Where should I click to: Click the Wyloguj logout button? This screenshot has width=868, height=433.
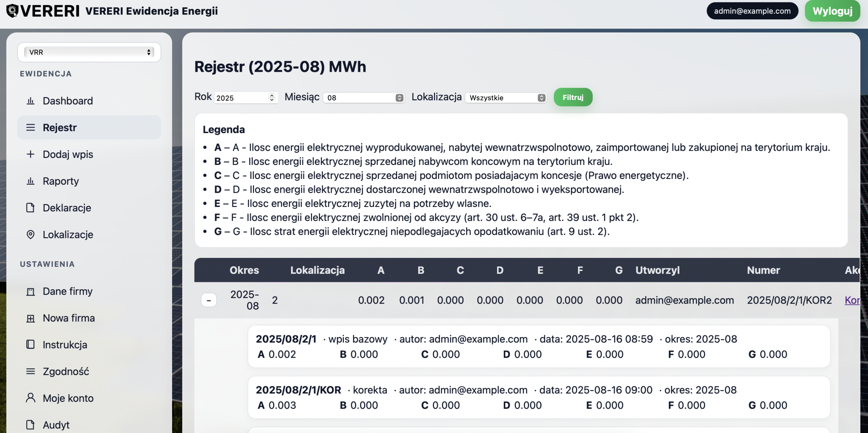click(832, 11)
